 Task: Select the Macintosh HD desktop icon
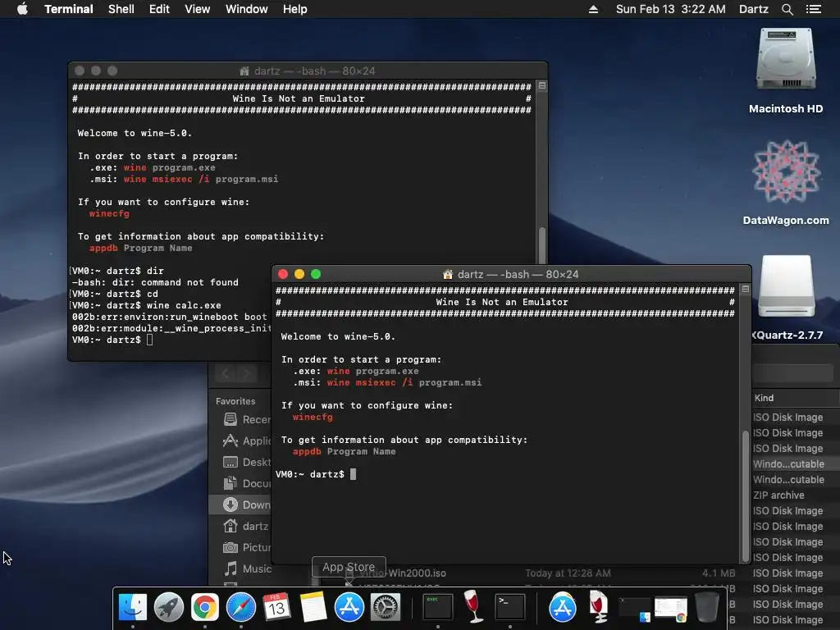tap(786, 60)
